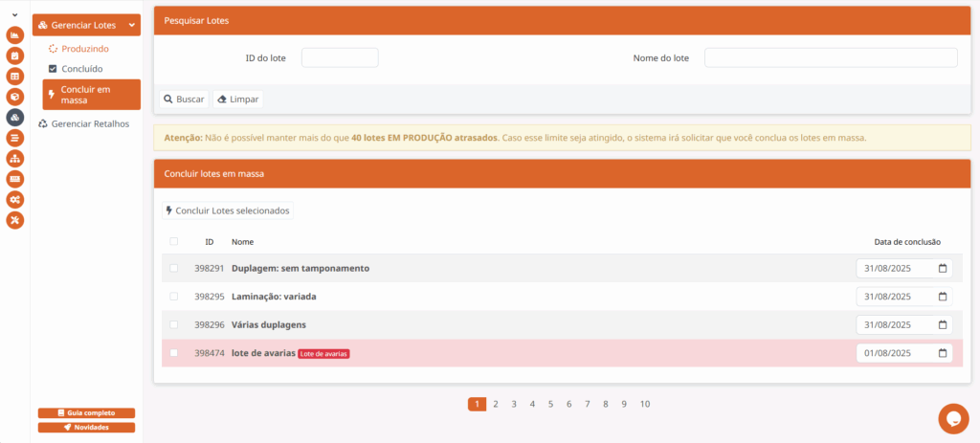Open the chat support bubble

[953, 418]
